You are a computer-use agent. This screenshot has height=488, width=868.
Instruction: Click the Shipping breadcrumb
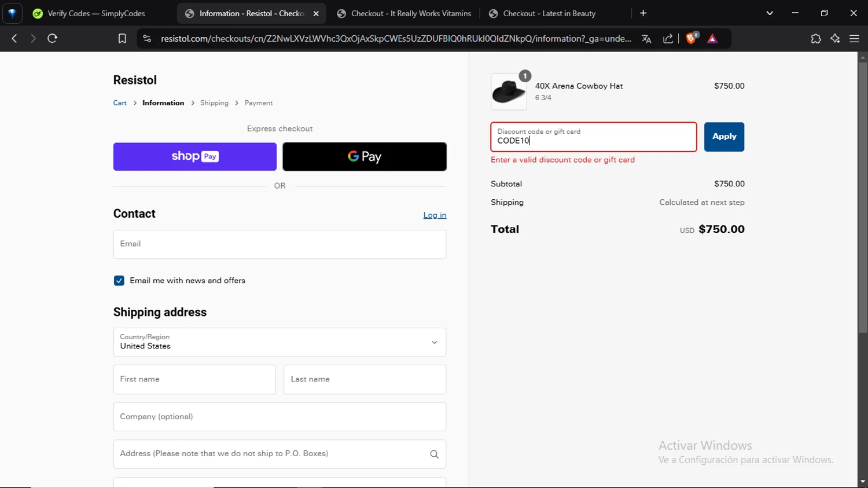tap(214, 103)
